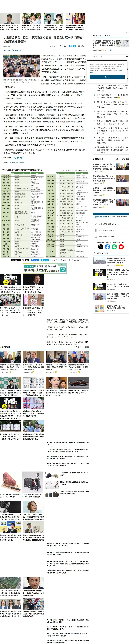Click the LINE follow icon in sidebar
This screenshot has height=644, width=129.
[x=114, y=247]
